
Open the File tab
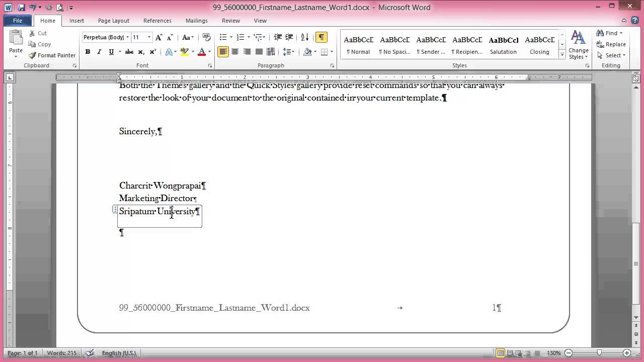[18, 21]
